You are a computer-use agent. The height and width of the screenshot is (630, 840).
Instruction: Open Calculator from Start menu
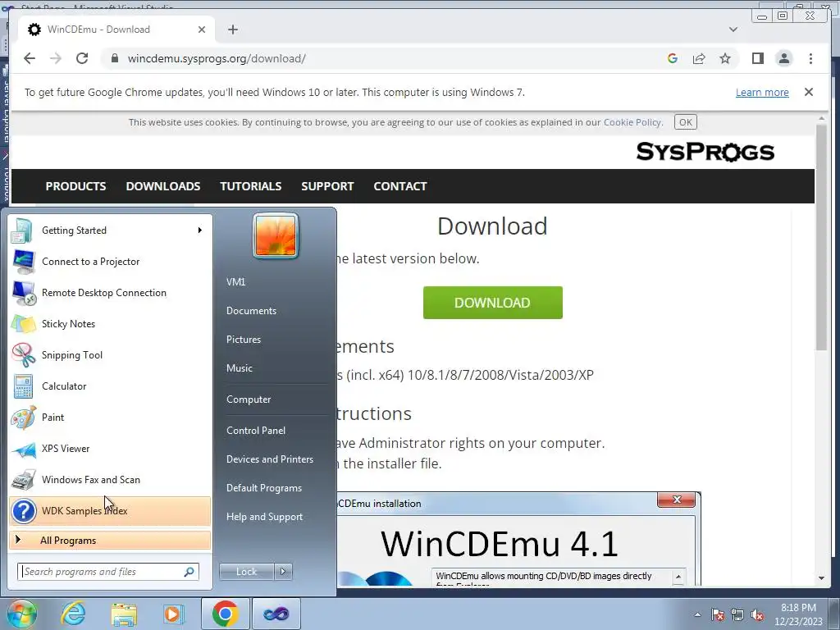pos(110,386)
